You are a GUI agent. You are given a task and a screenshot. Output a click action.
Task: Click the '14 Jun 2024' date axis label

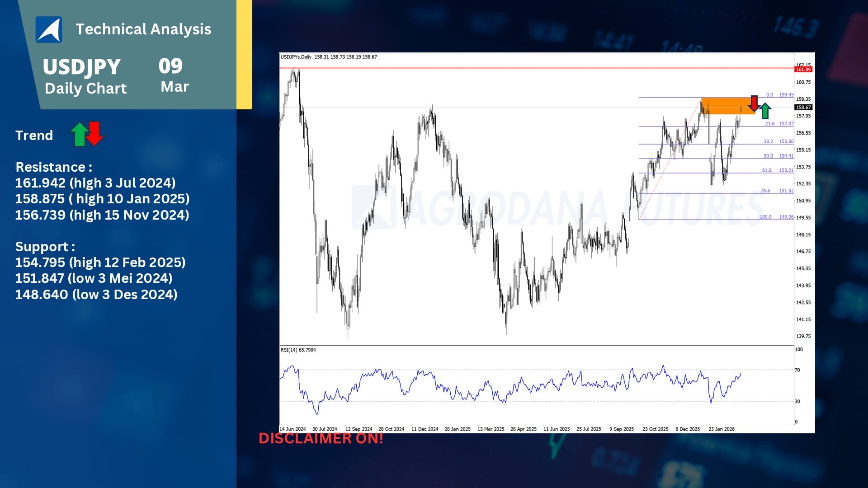pyautogui.click(x=292, y=429)
